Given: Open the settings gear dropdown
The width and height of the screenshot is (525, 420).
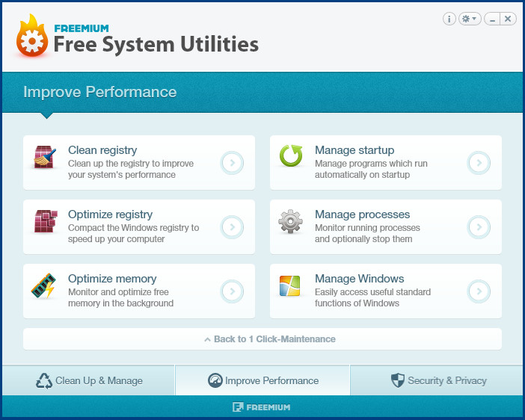Looking at the screenshot, I should pos(470,19).
